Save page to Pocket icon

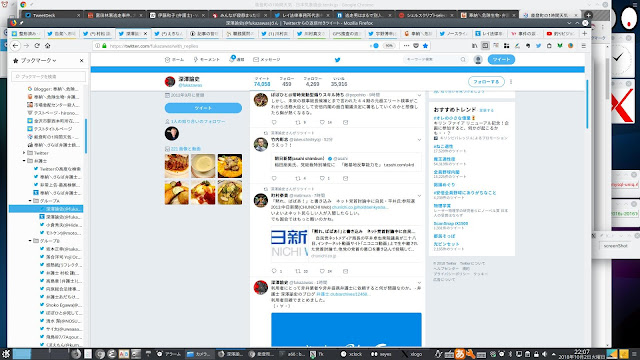pyautogui.click(x=416, y=46)
